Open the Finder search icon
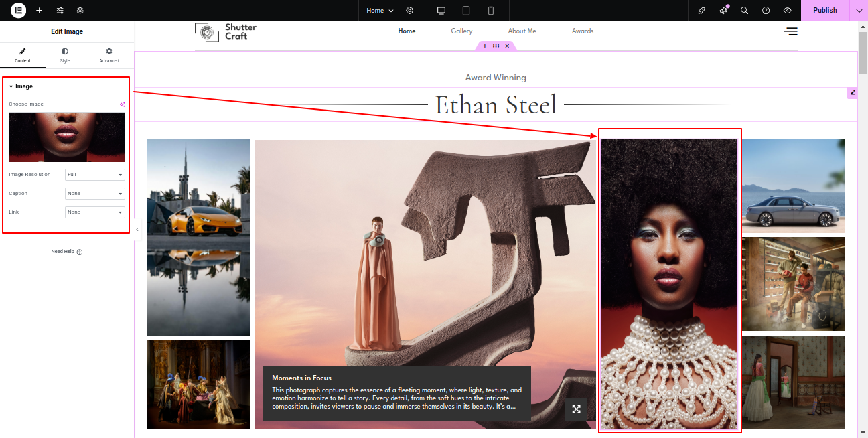 pyautogui.click(x=745, y=11)
